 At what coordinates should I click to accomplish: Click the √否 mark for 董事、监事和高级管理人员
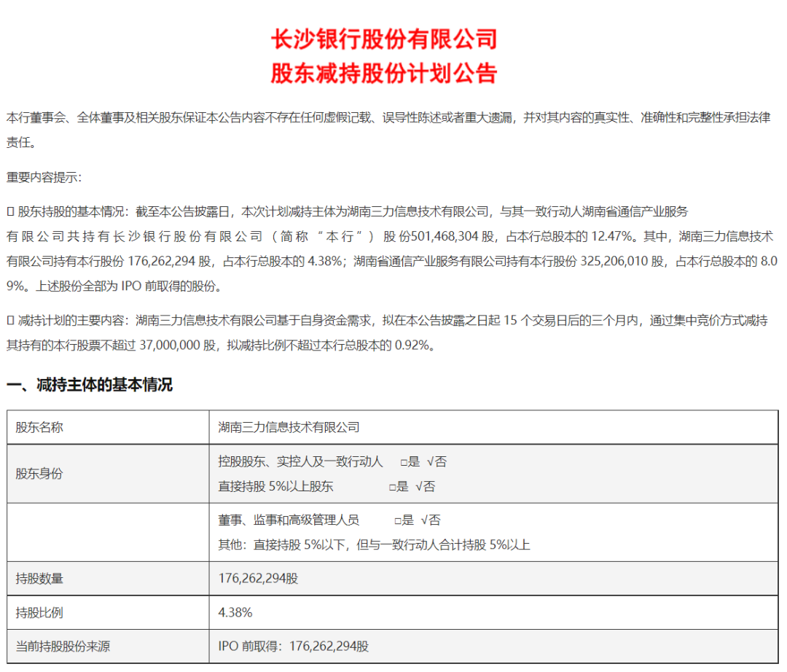[431, 520]
